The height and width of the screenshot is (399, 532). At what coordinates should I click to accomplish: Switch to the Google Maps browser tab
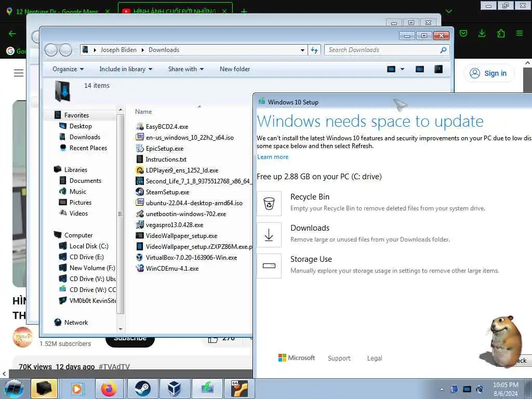click(x=58, y=11)
